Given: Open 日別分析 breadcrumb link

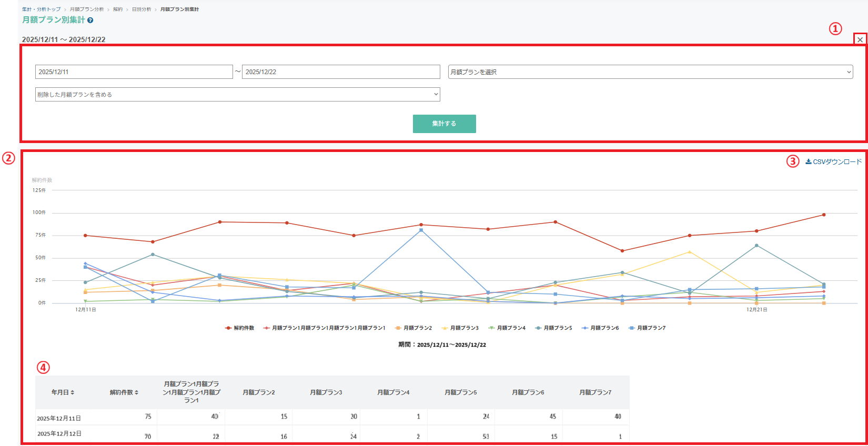Looking at the screenshot, I should [142, 9].
